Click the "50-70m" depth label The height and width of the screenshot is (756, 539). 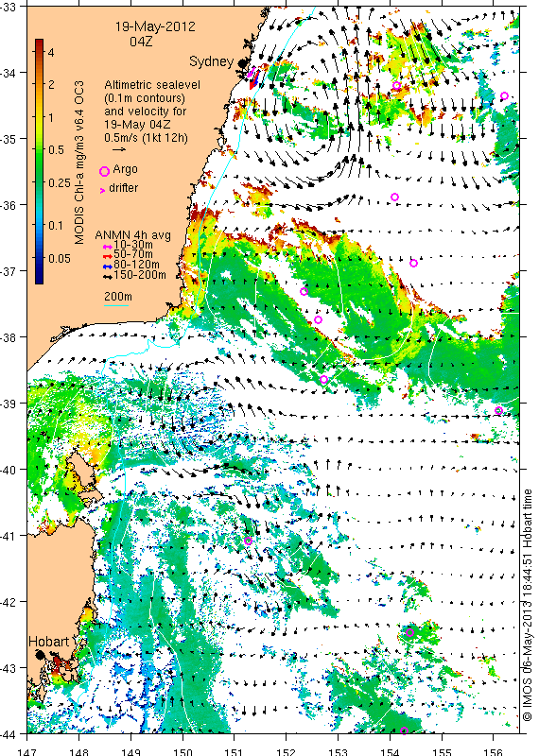coord(133,255)
